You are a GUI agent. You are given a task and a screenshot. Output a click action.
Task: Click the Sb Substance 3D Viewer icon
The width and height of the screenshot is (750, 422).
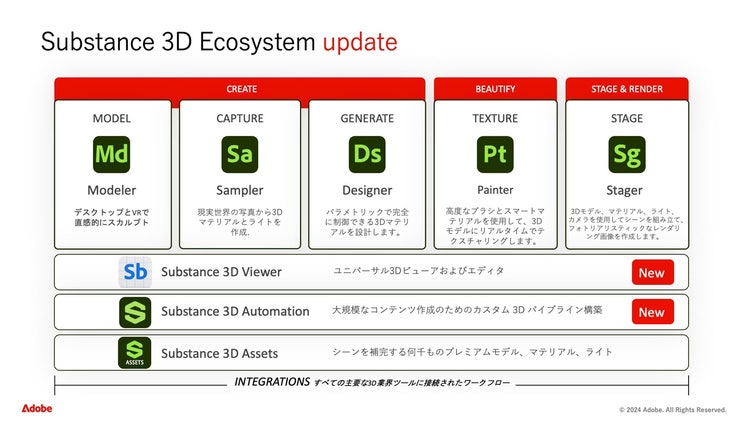tap(135, 272)
